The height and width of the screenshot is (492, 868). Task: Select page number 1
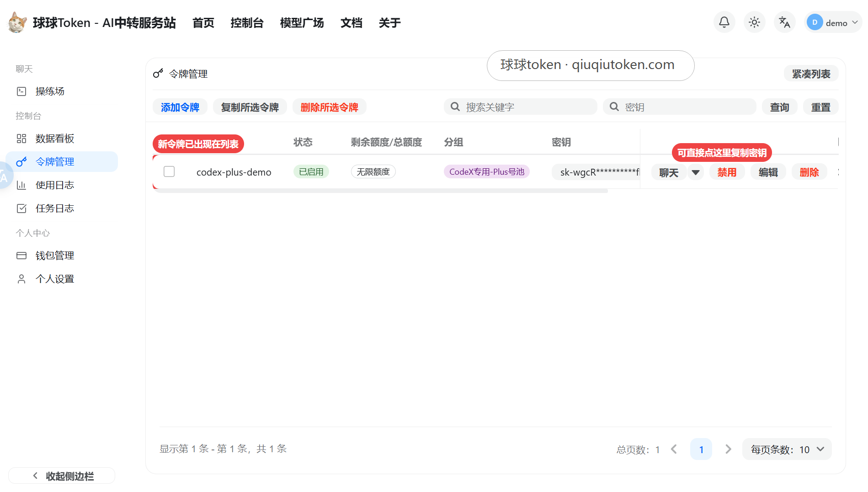701,449
